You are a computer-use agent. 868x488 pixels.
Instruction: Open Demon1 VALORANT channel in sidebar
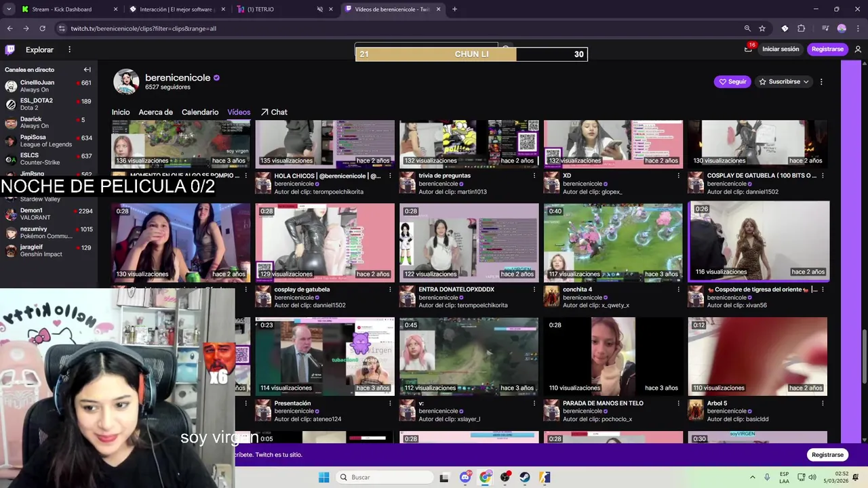(47, 214)
